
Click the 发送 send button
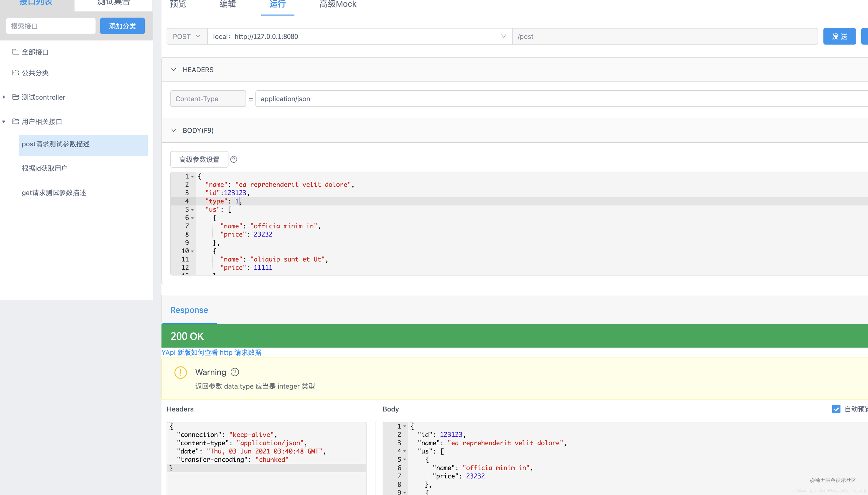(839, 36)
